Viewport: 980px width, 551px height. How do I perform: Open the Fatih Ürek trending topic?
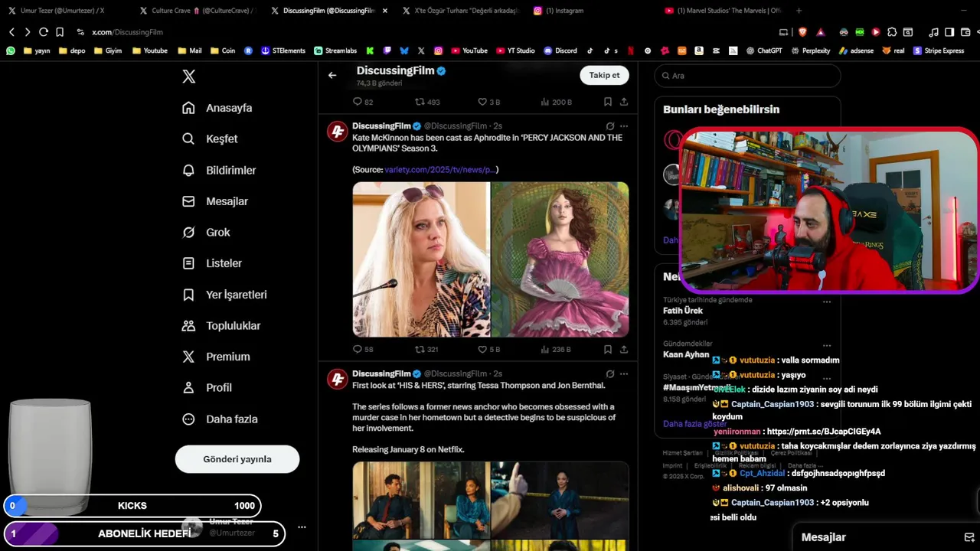pyautogui.click(x=683, y=311)
